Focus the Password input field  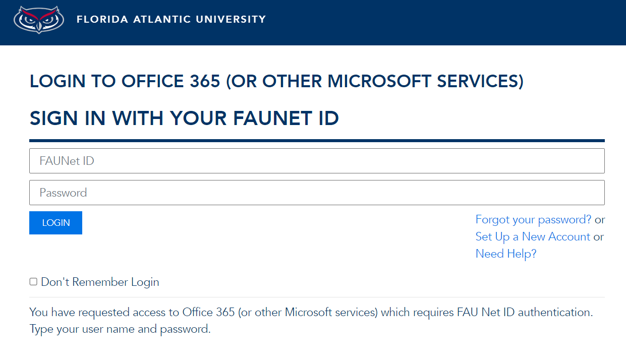317,193
